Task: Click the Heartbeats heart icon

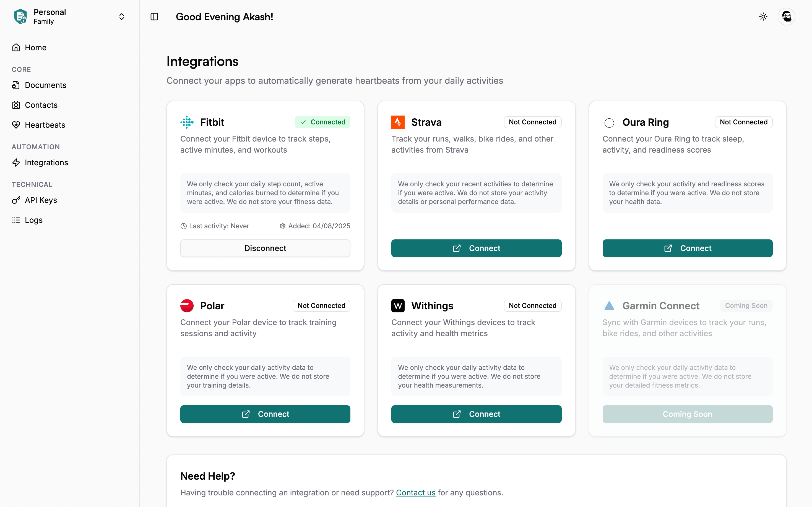Action: click(16, 125)
